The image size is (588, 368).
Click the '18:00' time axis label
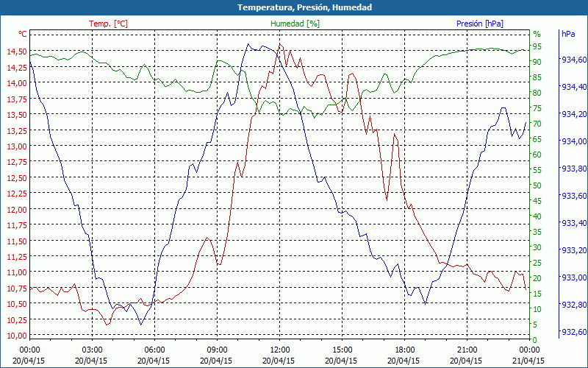pyautogui.click(x=405, y=350)
